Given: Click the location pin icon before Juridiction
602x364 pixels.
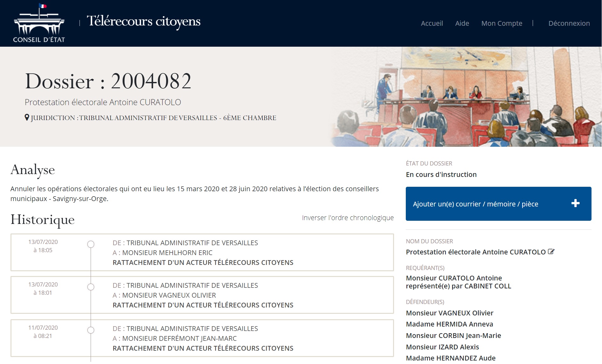Looking at the screenshot, I should [27, 118].
